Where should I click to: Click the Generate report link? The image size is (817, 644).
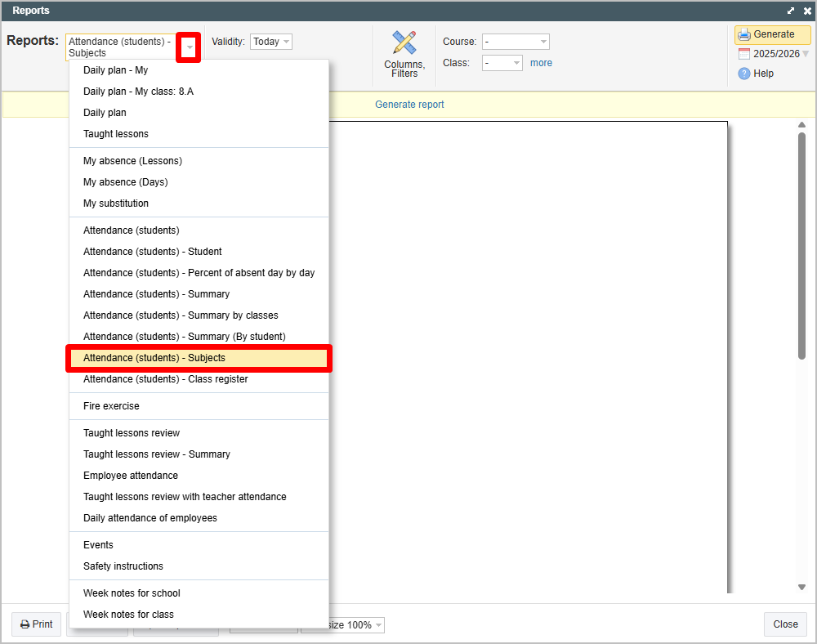pos(409,105)
